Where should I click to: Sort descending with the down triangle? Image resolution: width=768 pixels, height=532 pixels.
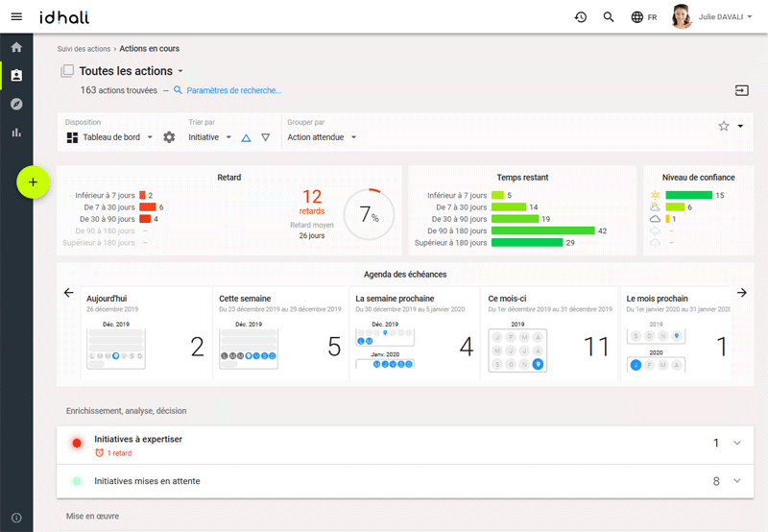pos(266,137)
